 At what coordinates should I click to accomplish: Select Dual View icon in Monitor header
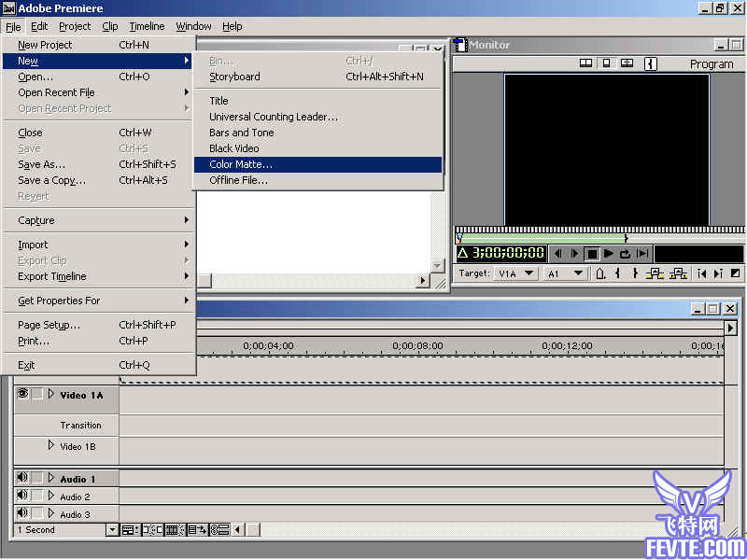(585, 63)
